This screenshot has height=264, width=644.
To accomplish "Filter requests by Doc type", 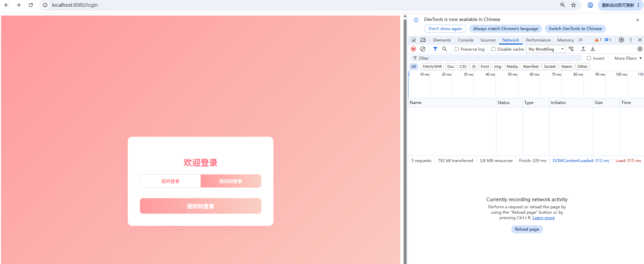I will (451, 67).
